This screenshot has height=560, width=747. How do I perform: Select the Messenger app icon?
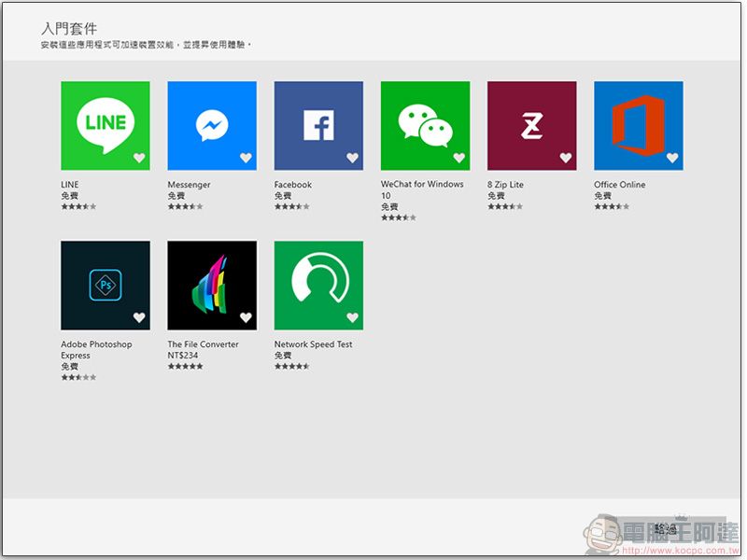(212, 125)
